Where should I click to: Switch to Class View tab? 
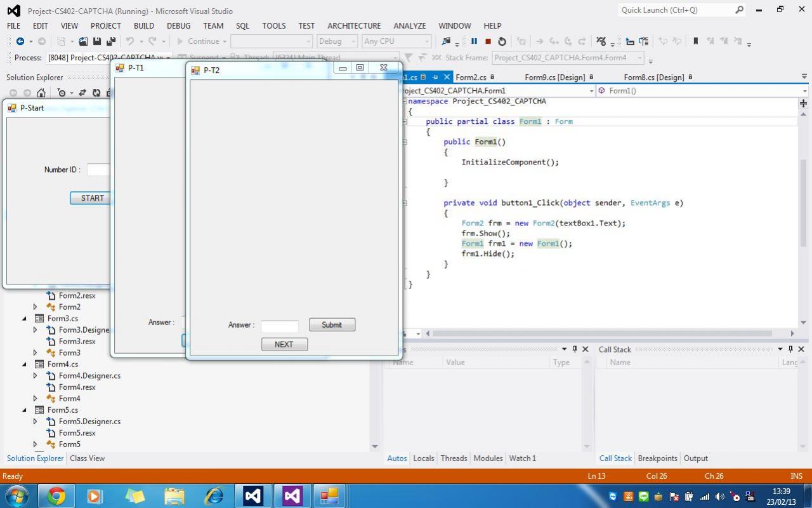pyautogui.click(x=87, y=458)
